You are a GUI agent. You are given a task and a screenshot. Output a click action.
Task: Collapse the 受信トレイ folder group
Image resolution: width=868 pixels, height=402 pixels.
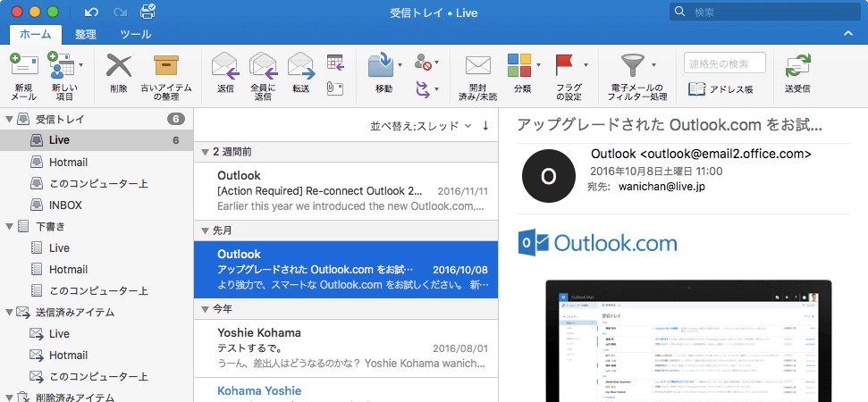[x=8, y=119]
